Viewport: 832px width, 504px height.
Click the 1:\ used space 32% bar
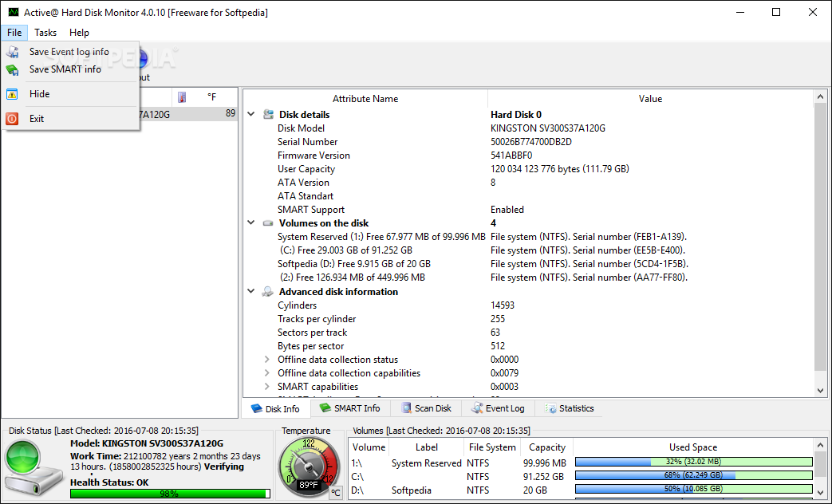tap(693, 462)
